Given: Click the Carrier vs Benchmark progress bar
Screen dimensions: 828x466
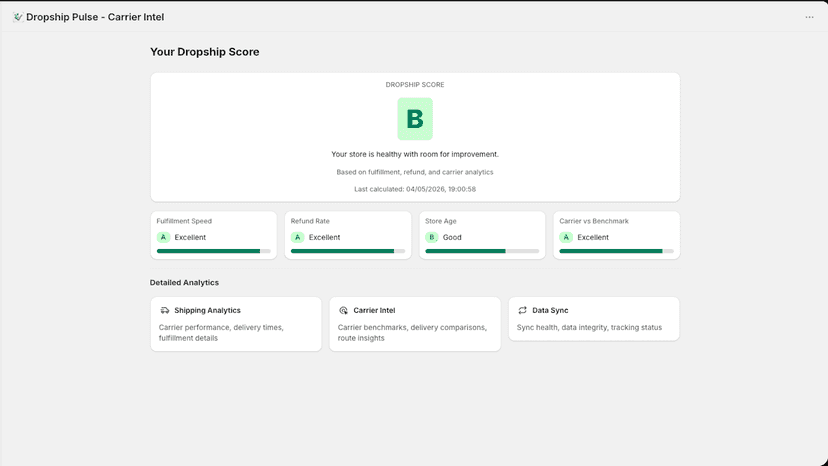Looking at the screenshot, I should (x=616, y=251).
